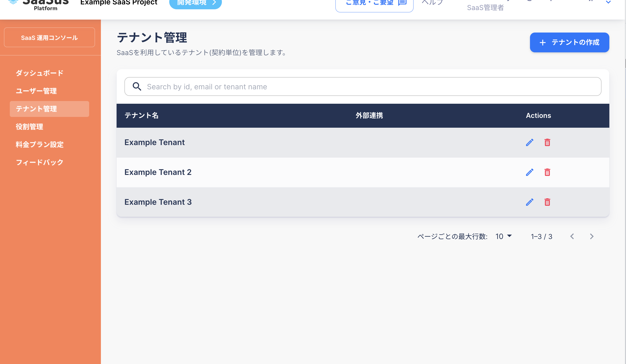The height and width of the screenshot is (364, 626).
Task: Open 役割管理 sidebar item
Action: (x=29, y=127)
